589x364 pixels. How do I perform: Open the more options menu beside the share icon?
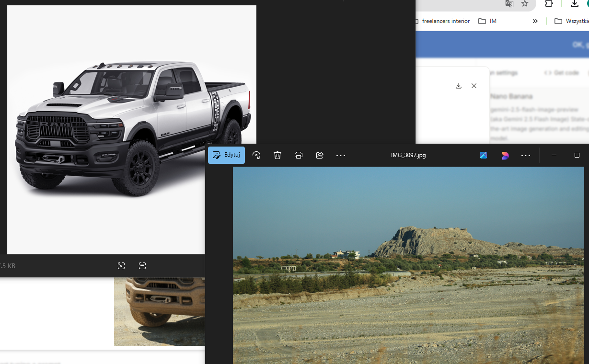[x=341, y=155]
